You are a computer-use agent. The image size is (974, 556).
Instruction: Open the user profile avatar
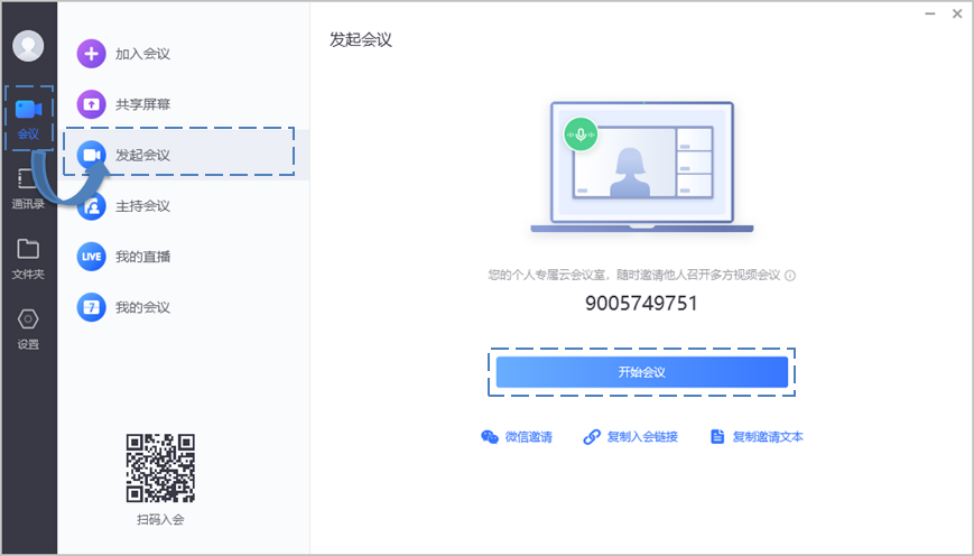[x=28, y=45]
